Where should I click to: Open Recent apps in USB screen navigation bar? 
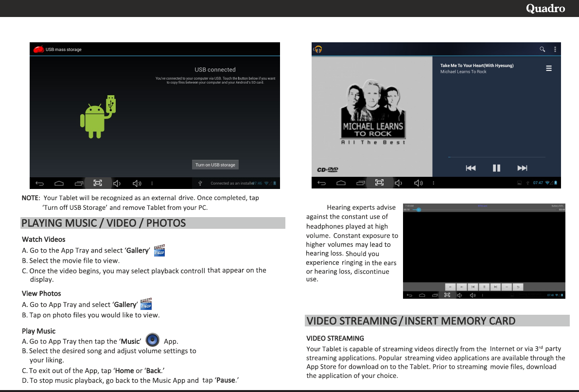pyautogui.click(x=79, y=183)
